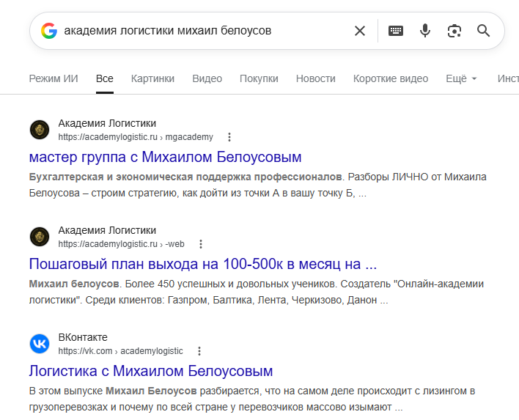Open link Пошаговый план выхода на 100-500к
This screenshot has height=420, width=519.
203,264
